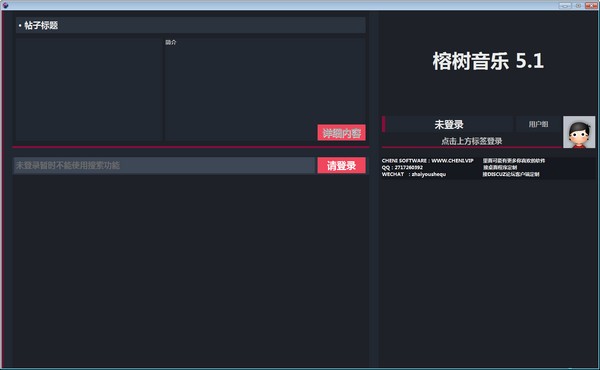The width and height of the screenshot is (600, 370).
Task: Click the 榕树音乐 5.1 title
Action: 488,61
